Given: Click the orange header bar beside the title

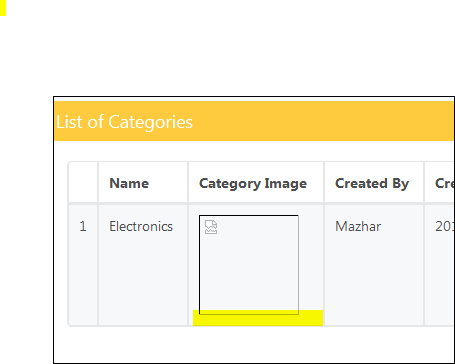Looking at the screenshot, I should 323,121.
